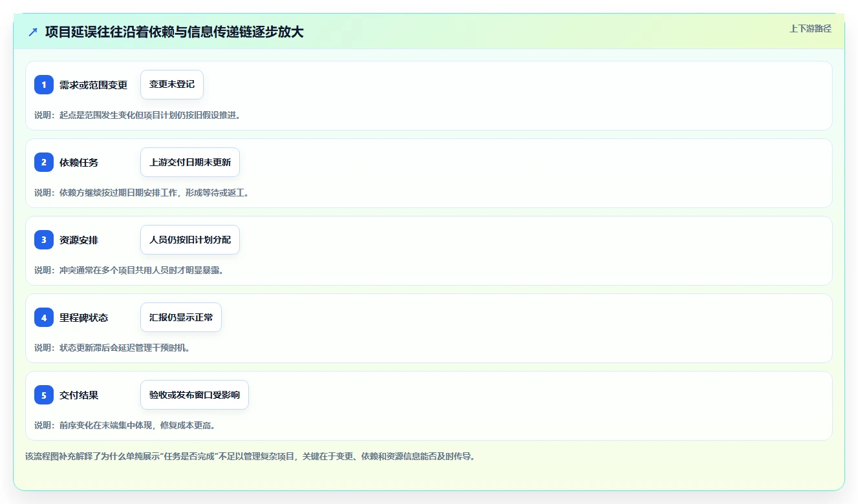Click the title 项目延误往往沿着依赖与信息传递链逐步放大
This screenshot has height=504, width=858.
coord(174,32)
